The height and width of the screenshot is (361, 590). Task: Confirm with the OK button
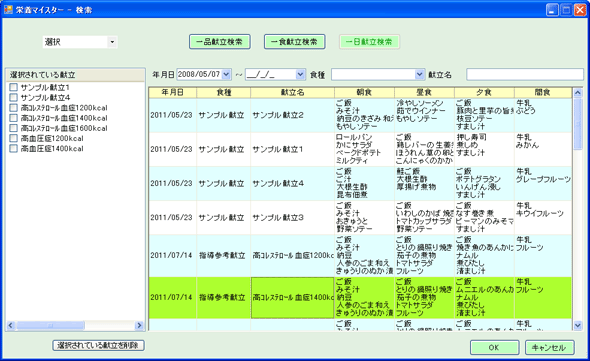494,347
